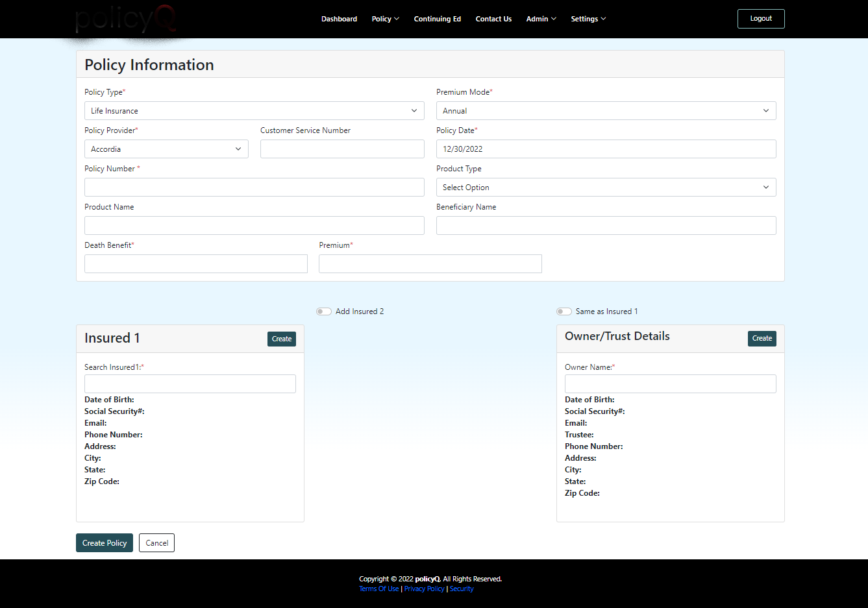Click the policyQ logo
Viewport: 868px width, 608px height.
click(125, 19)
